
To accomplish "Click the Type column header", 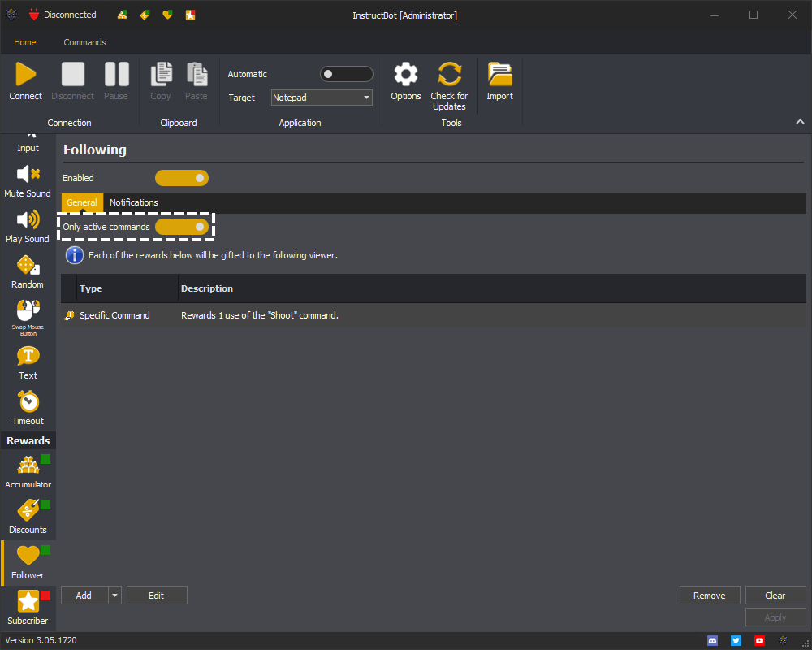I will coord(127,288).
